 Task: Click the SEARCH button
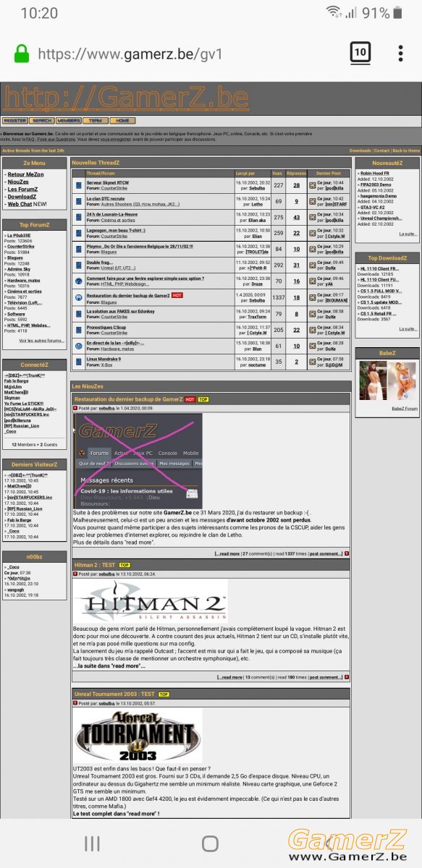[x=41, y=121]
